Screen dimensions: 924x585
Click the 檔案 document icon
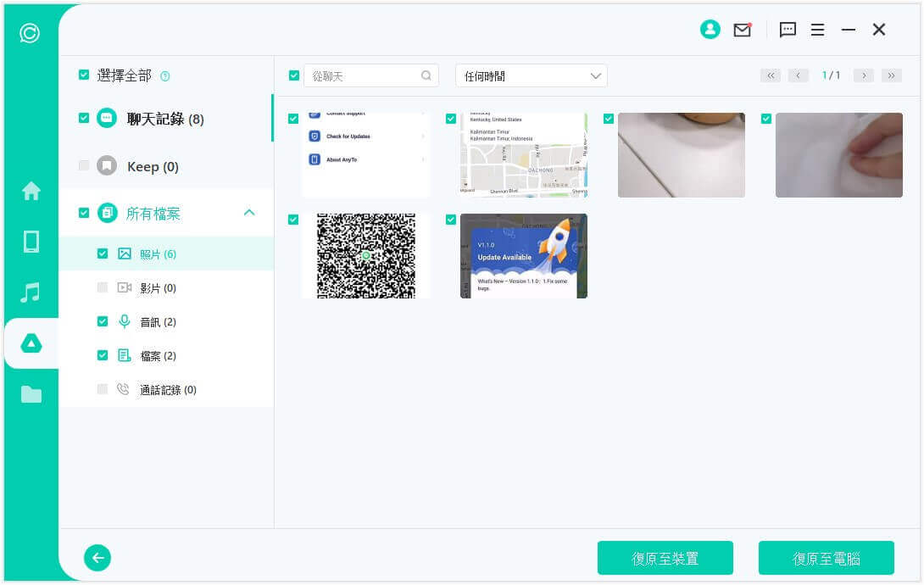tap(125, 355)
